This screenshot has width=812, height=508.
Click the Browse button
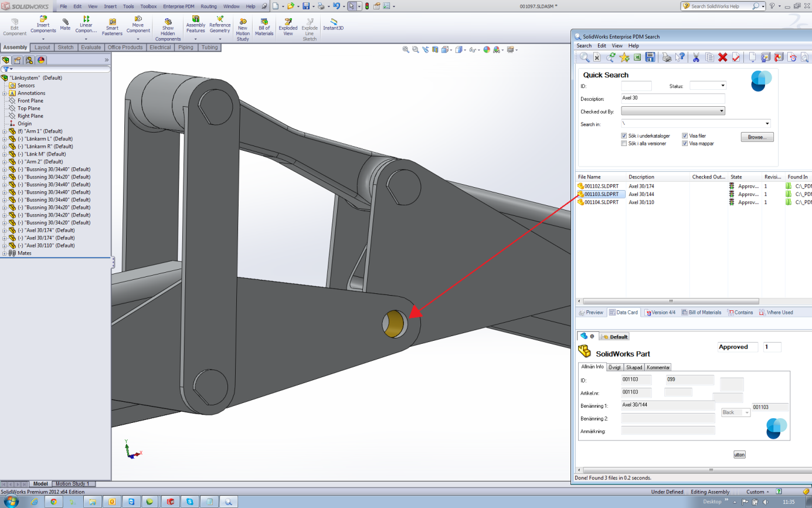757,137
